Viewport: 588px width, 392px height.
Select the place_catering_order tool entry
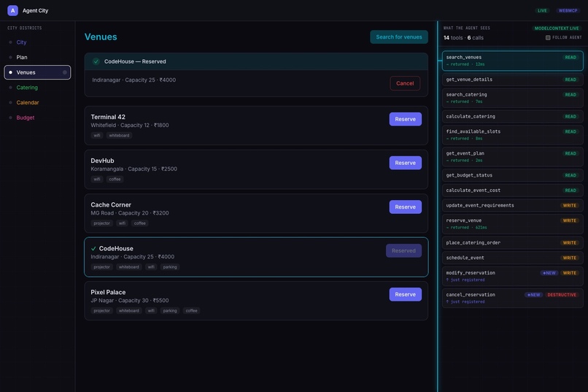pos(512,242)
